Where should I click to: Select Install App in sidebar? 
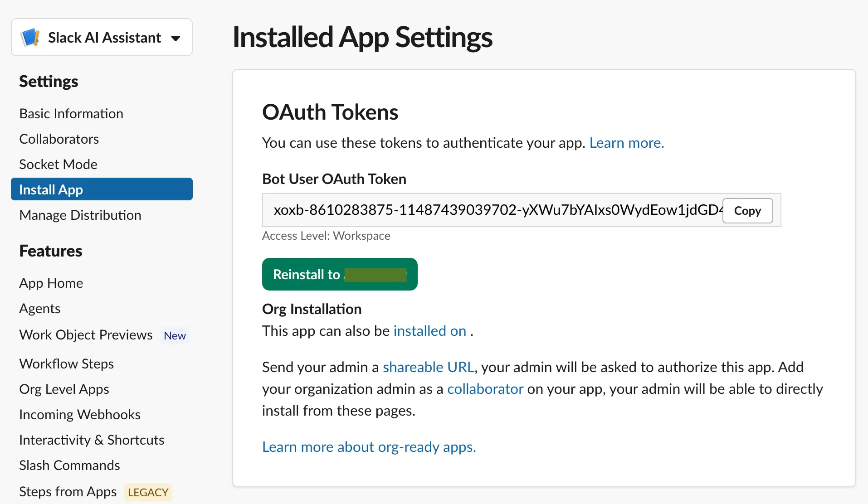[102, 189]
